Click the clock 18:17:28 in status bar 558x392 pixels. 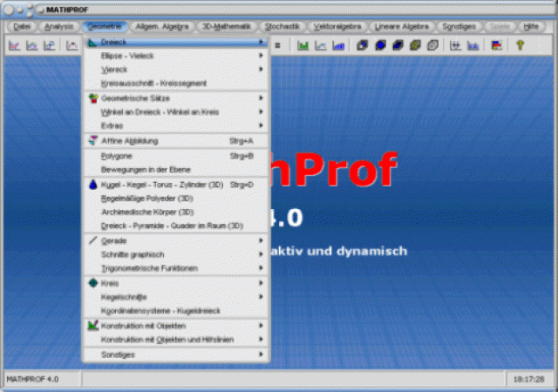click(529, 379)
